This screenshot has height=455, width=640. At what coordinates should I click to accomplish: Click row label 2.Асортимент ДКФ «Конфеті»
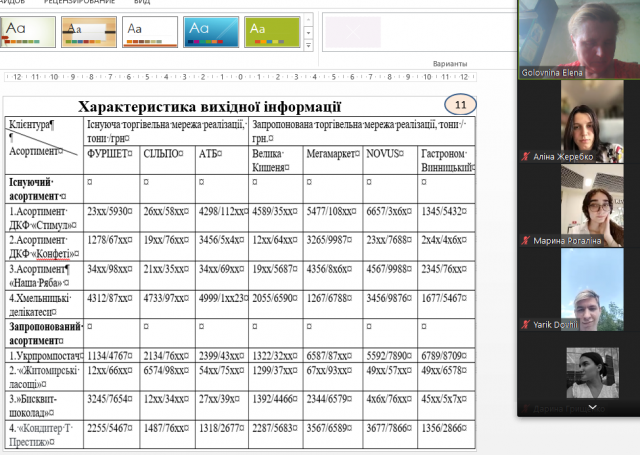(44, 246)
